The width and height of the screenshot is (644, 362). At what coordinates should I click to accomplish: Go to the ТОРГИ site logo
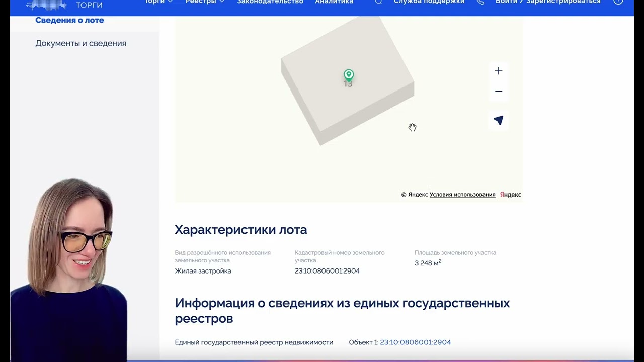pos(64,5)
